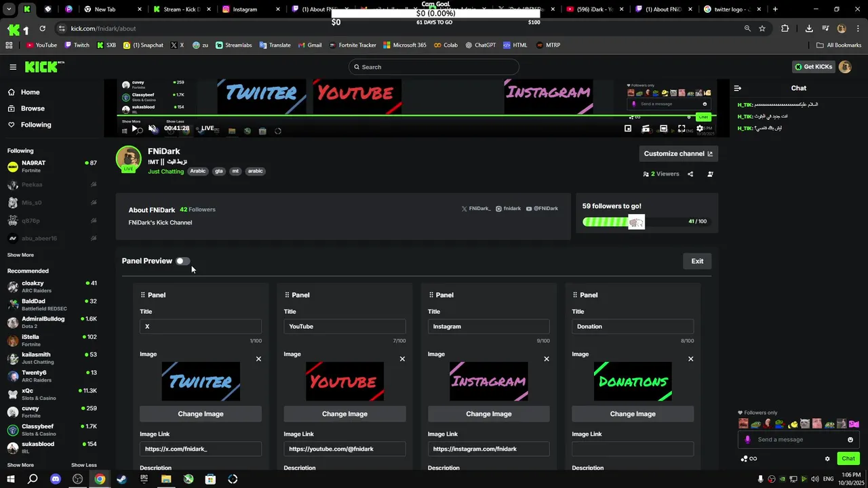
Task: Open the YouTube bookmark in bookmarks bar
Action: coord(41,45)
